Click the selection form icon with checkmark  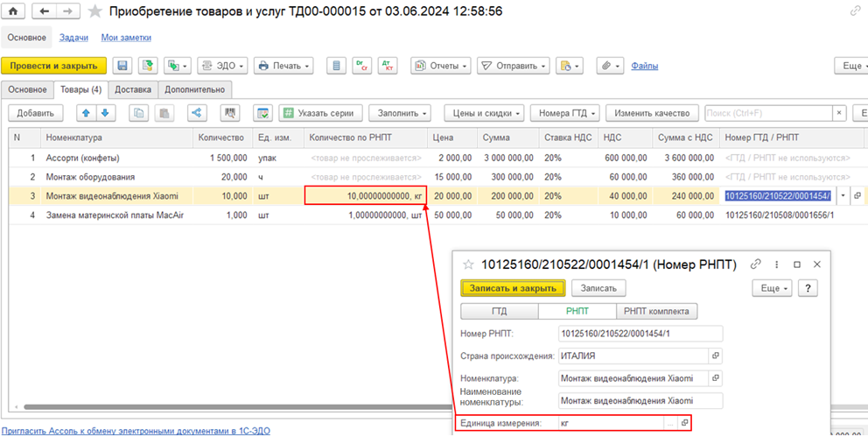click(263, 113)
